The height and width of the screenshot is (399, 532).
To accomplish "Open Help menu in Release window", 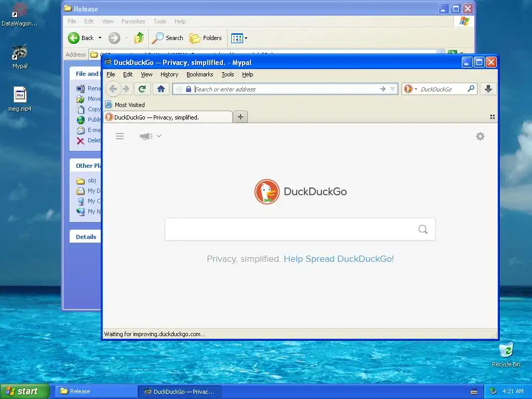I will pos(180,21).
